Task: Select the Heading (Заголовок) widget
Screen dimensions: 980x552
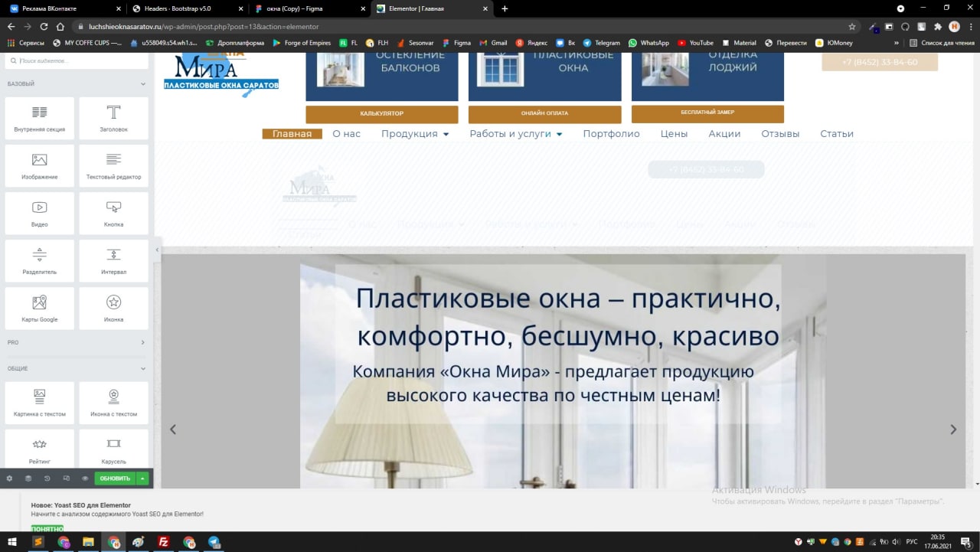Action: [x=113, y=118]
